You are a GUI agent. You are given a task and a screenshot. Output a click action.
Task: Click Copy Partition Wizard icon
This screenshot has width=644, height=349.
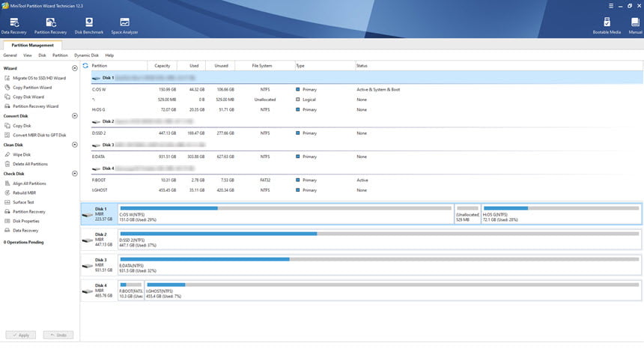pyautogui.click(x=7, y=88)
